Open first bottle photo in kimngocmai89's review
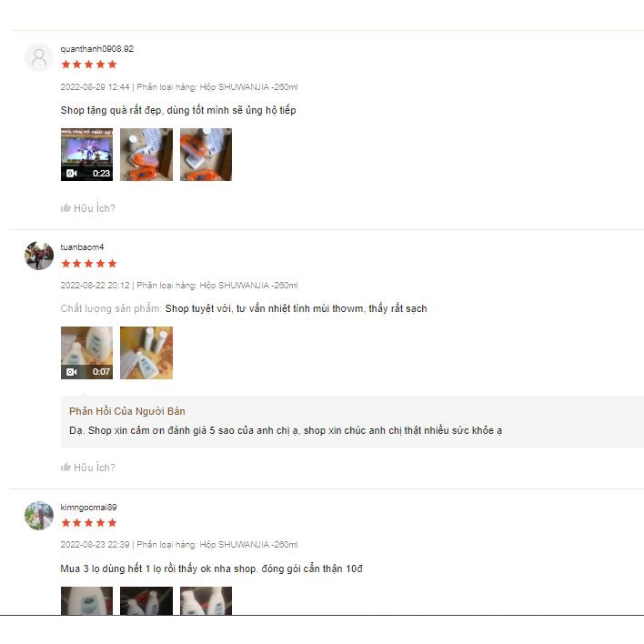The image size is (644, 644). (86, 601)
